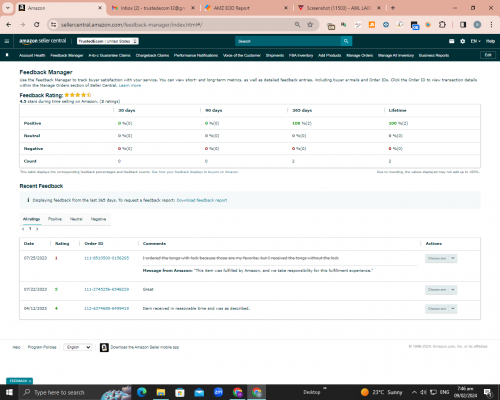View site information icon in address bar
The height and width of the screenshot is (400, 500).
click(x=53, y=25)
